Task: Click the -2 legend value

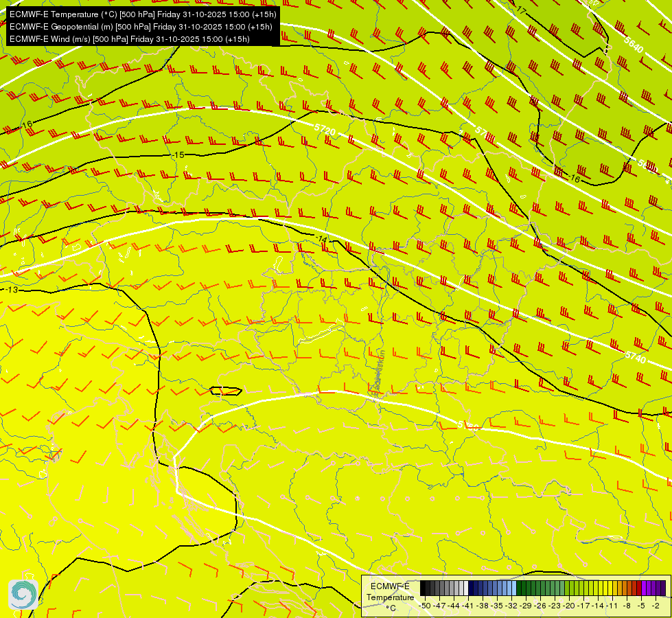Action: click(656, 606)
